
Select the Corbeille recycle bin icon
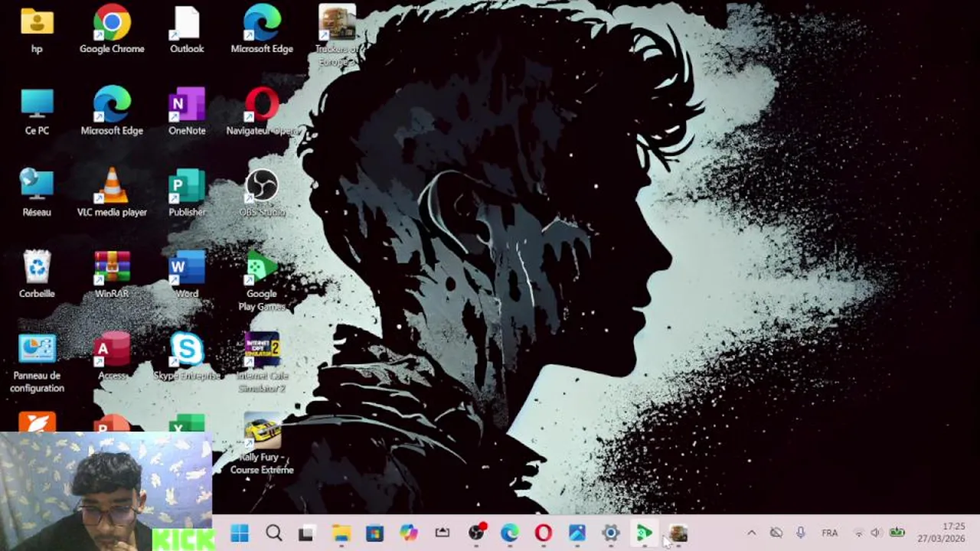[37, 275]
